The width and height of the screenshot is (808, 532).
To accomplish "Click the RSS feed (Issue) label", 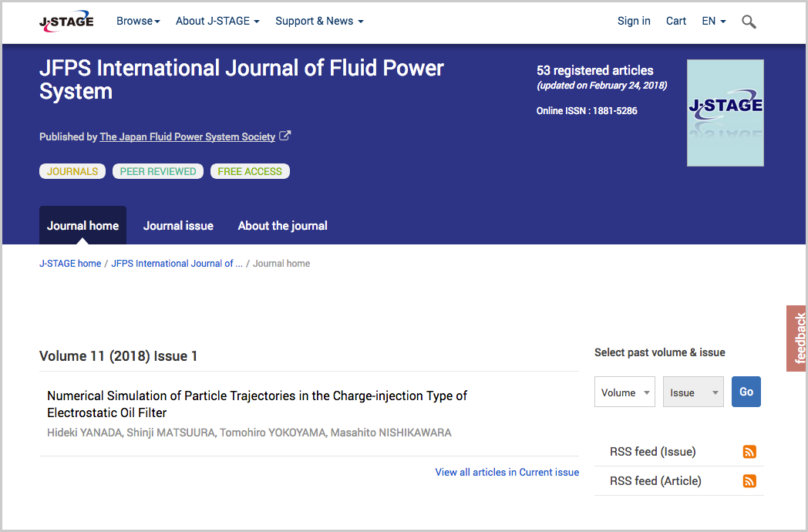I will tap(653, 452).
